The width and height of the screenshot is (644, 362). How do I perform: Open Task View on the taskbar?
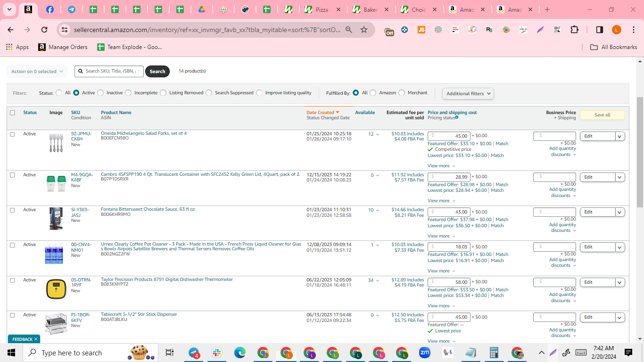(170, 353)
